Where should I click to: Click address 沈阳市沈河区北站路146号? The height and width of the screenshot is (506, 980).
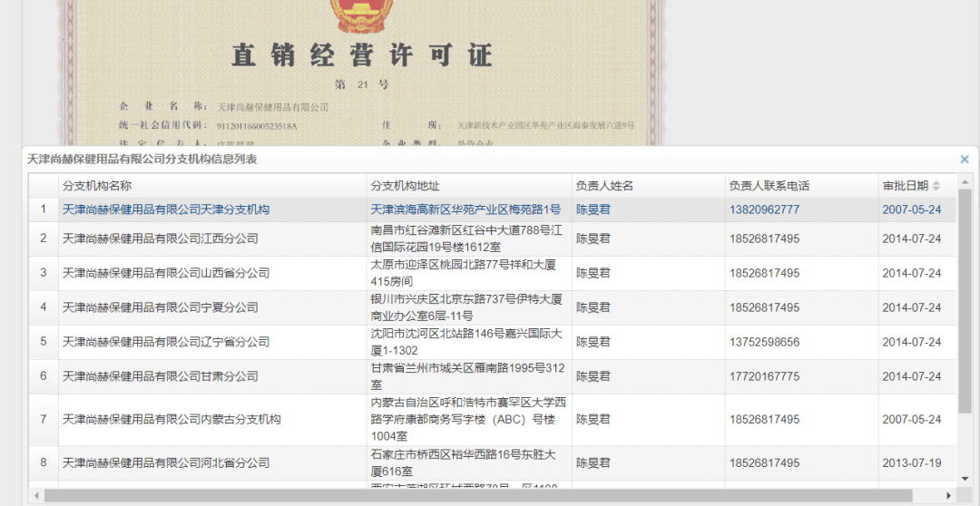(466, 342)
